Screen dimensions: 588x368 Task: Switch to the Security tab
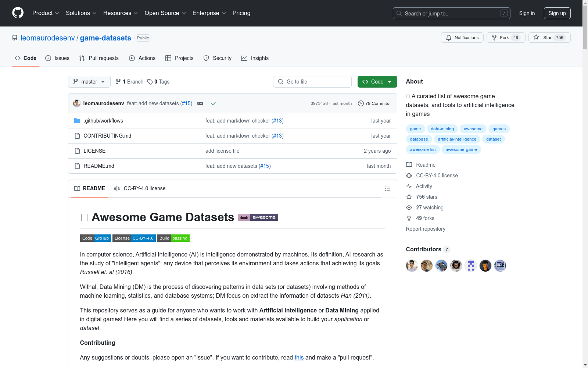[218, 58]
